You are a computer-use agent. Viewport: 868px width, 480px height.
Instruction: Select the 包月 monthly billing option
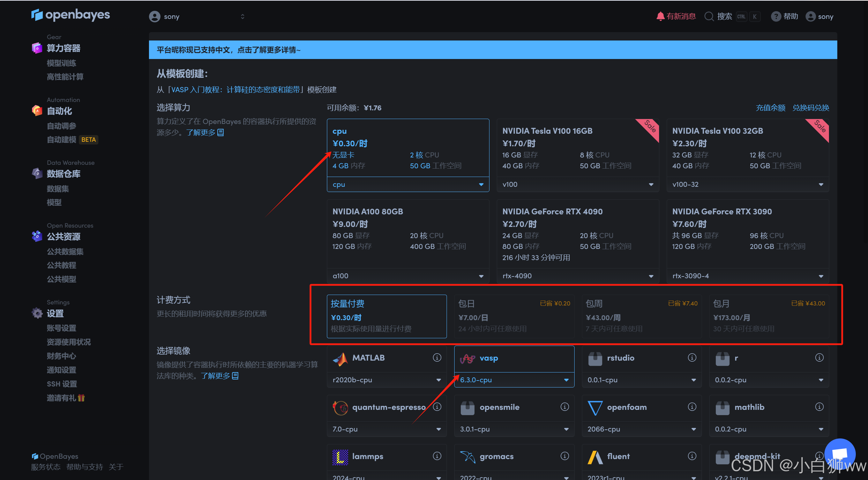[769, 316]
